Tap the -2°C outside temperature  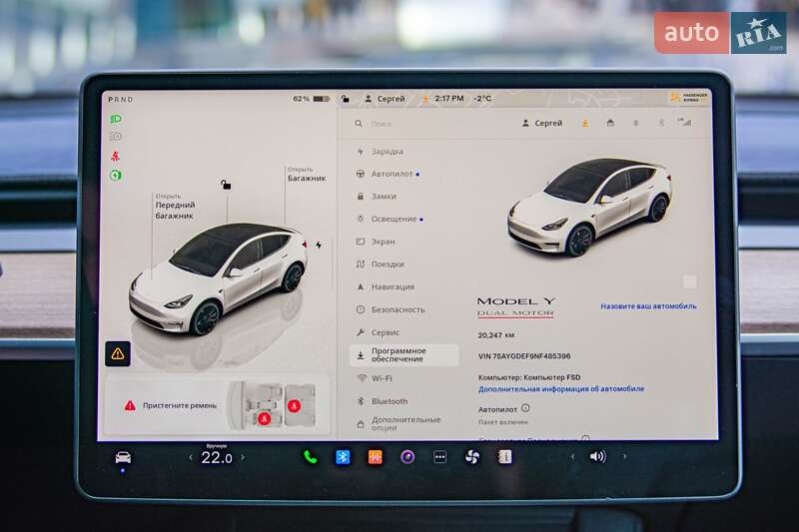[482, 98]
